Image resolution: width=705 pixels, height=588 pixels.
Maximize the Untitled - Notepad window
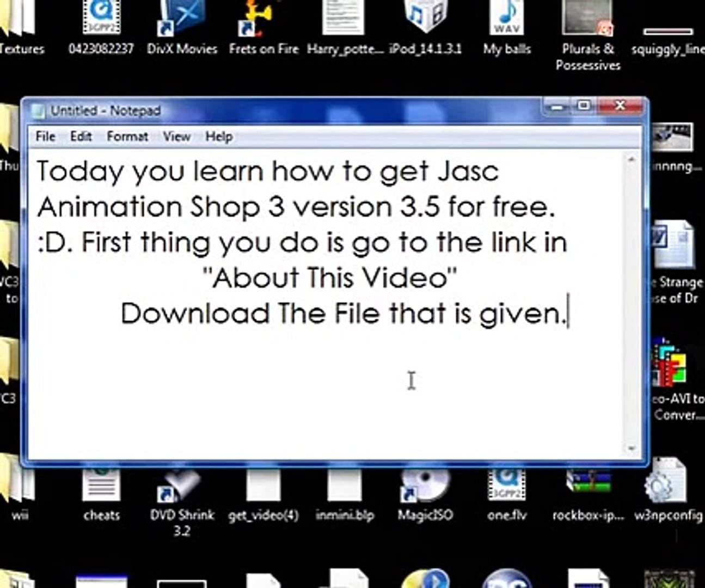pos(583,106)
